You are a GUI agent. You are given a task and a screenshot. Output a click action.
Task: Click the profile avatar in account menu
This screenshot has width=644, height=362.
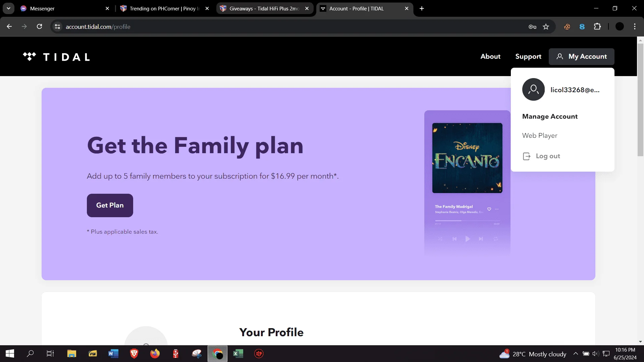pos(533,89)
